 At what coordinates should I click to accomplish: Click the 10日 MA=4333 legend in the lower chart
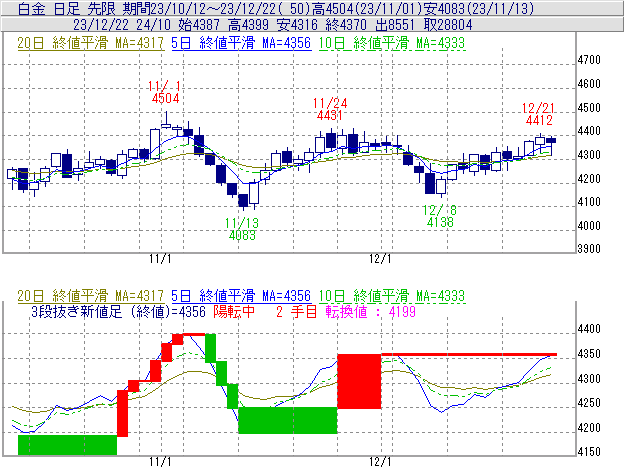tap(392, 296)
